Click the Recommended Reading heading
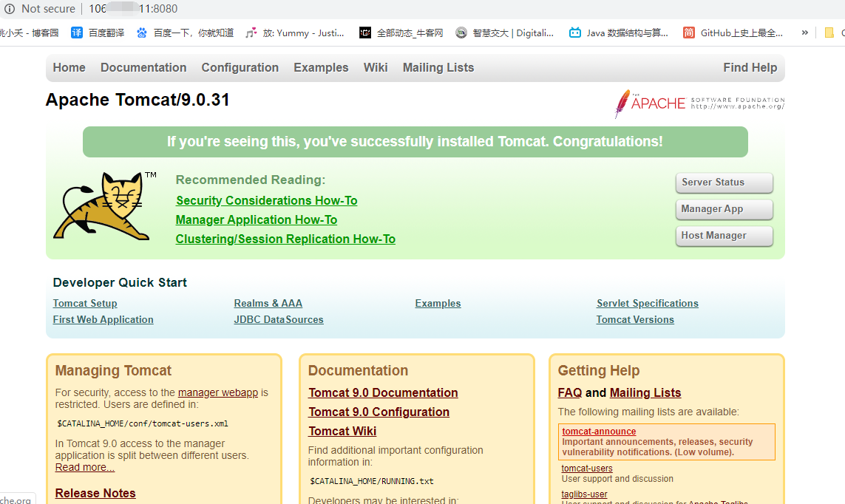 tap(251, 180)
